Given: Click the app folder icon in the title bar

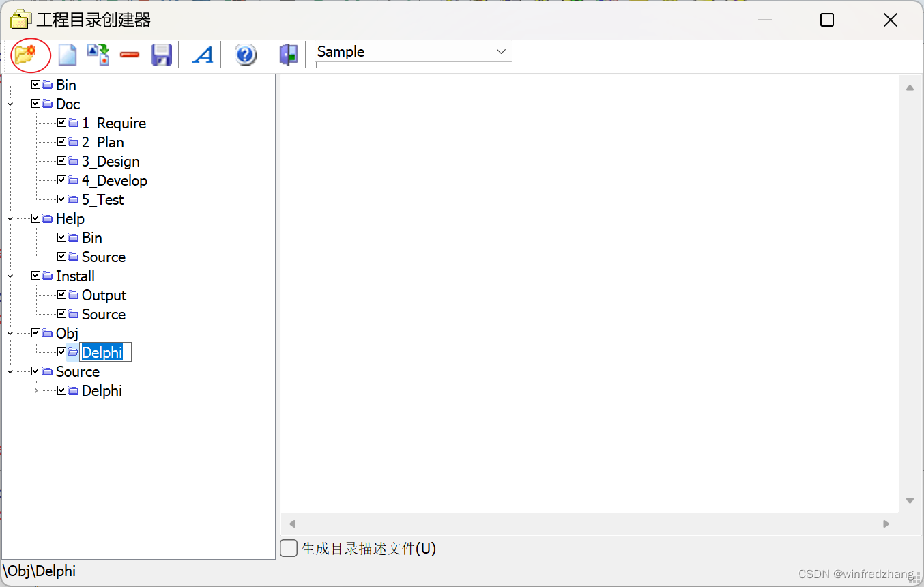Looking at the screenshot, I should [21, 20].
